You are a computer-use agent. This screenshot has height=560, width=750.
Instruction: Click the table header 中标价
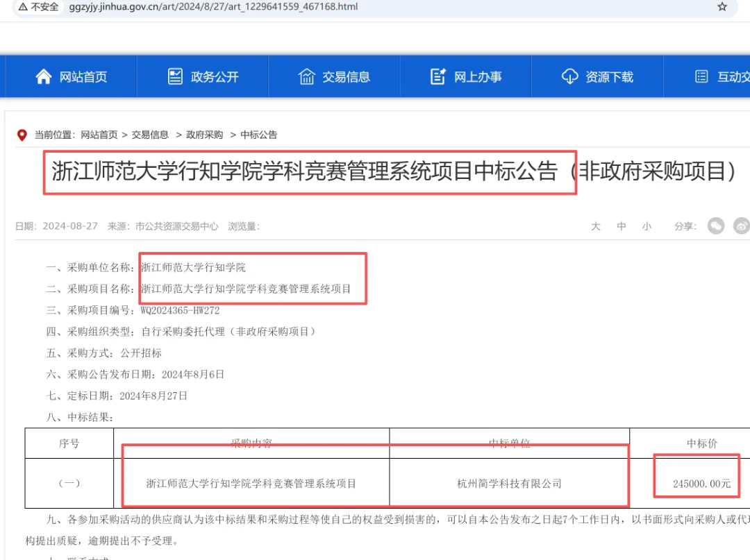[701, 443]
